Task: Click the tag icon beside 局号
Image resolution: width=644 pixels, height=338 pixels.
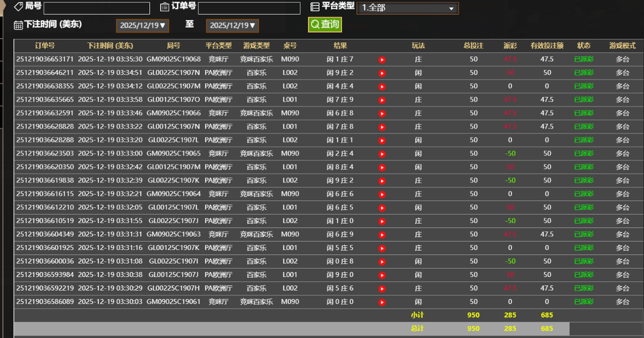Action: point(19,6)
